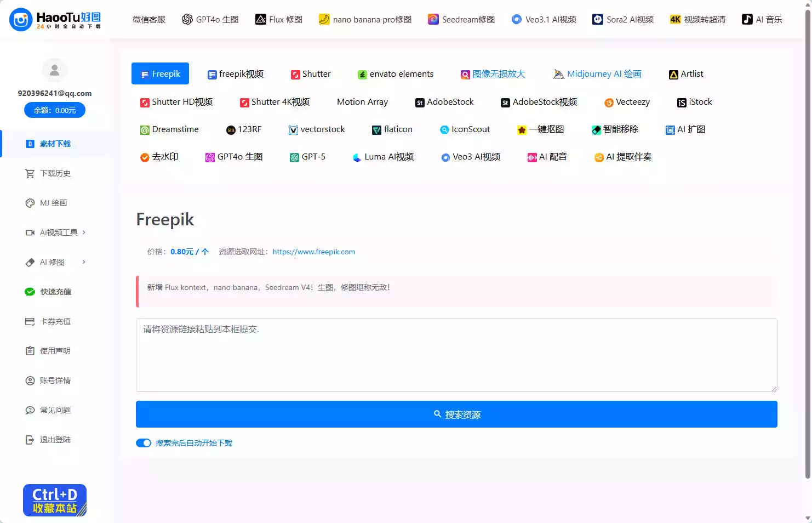The width and height of the screenshot is (812, 523).
Task: Open 图像无损放大 tool
Action: [493, 74]
